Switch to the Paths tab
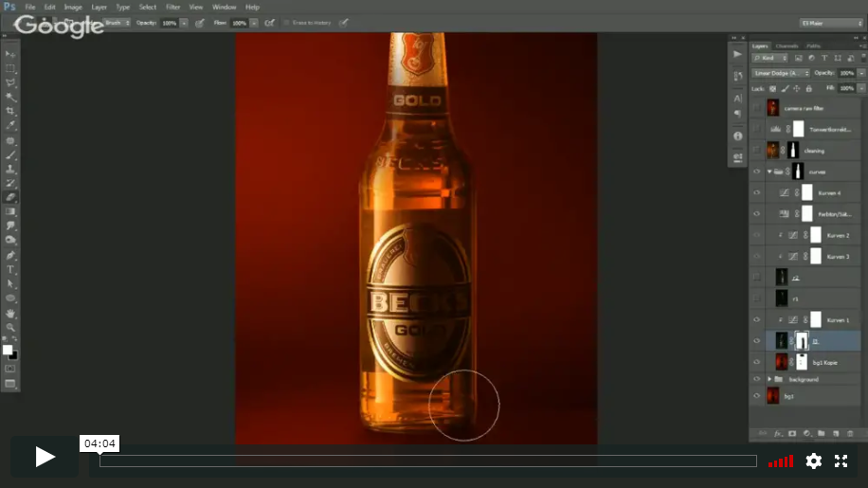Image resolution: width=868 pixels, height=488 pixels. 813,45
